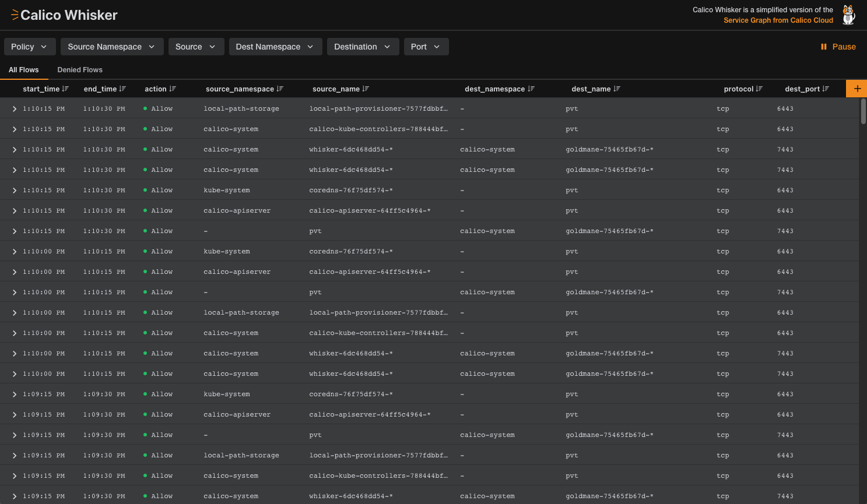The image size is (867, 504).
Task: Open Service Graph from Calico Cloud link
Action: (778, 20)
